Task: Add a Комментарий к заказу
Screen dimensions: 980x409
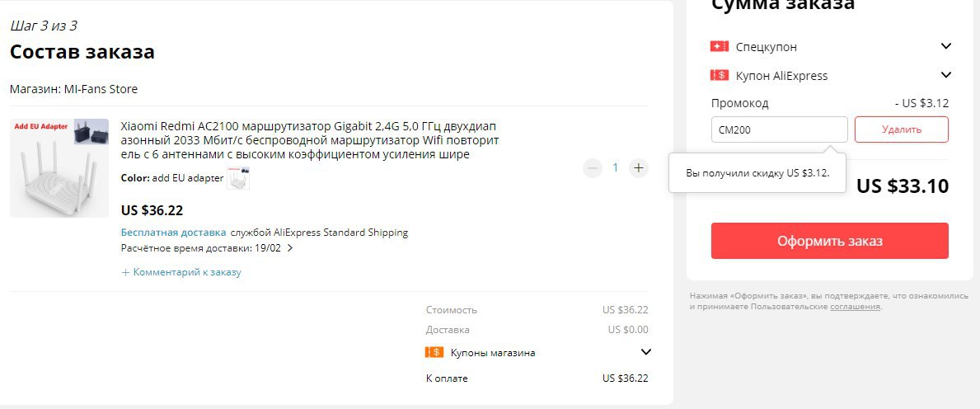Action: (x=181, y=272)
